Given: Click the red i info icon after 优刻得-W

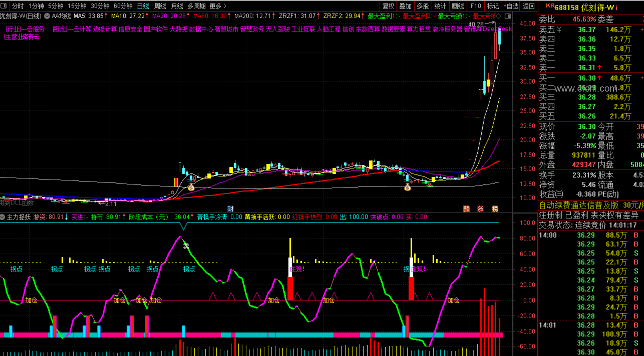Looking at the screenshot, I should point(616,7).
